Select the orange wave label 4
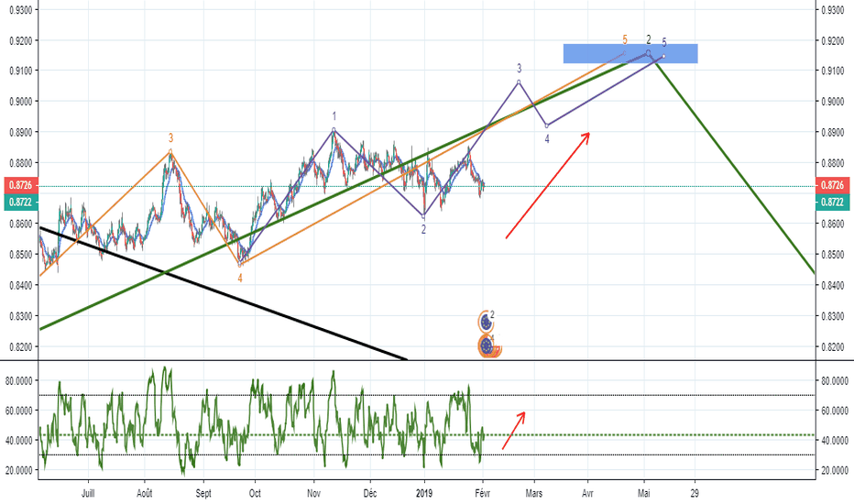This screenshot has height=504, width=854. click(x=240, y=278)
